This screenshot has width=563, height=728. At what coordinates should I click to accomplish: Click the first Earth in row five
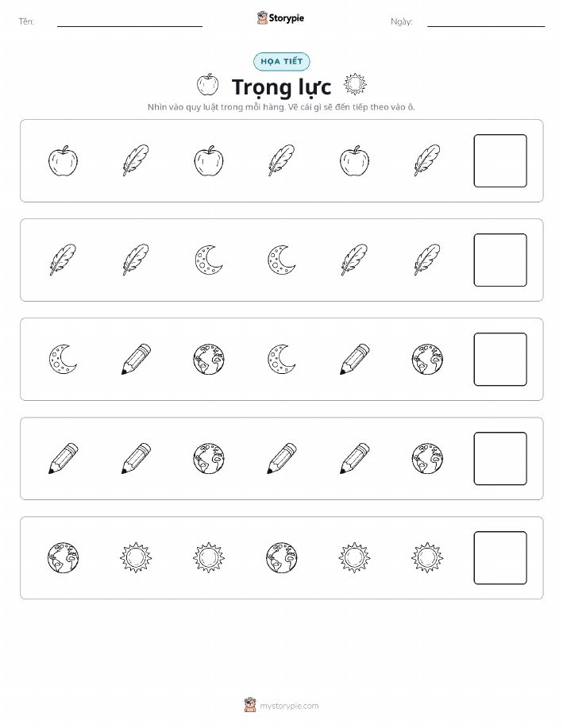point(64,557)
